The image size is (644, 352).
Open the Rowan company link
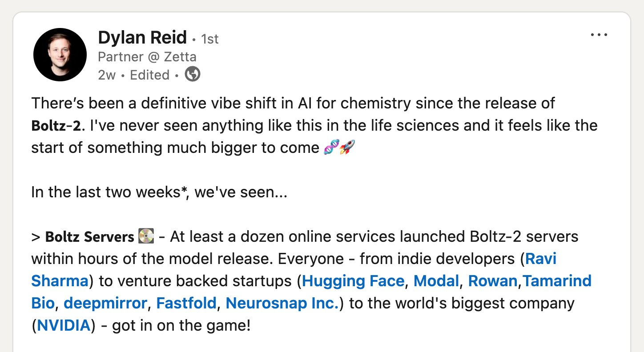(x=492, y=281)
